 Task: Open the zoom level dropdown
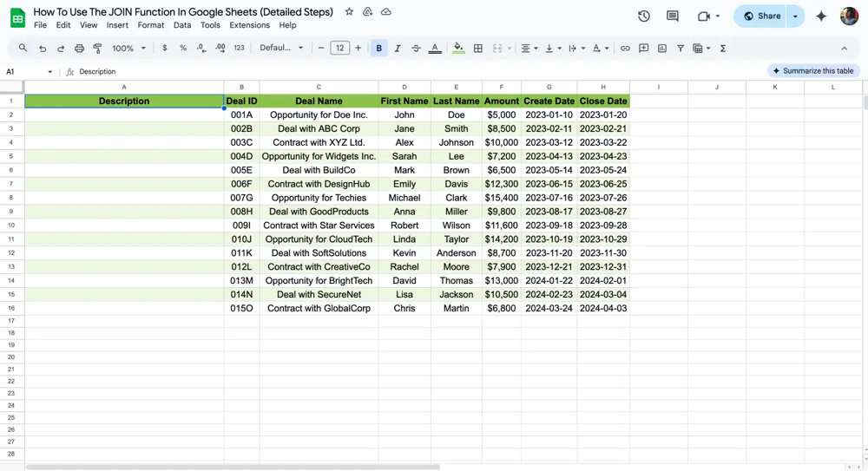(x=128, y=49)
